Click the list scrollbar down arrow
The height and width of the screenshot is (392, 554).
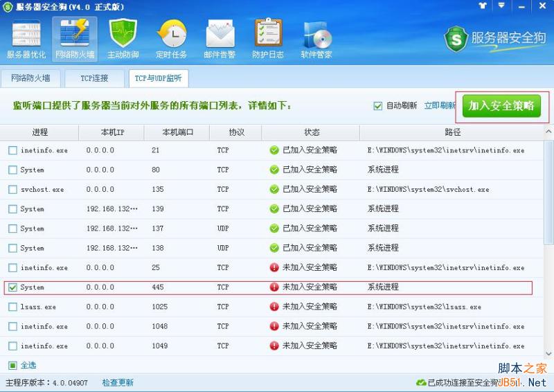549,351
